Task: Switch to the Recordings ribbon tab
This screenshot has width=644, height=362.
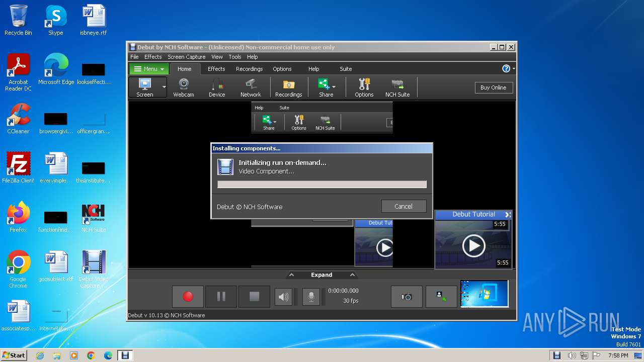Action: (x=250, y=69)
